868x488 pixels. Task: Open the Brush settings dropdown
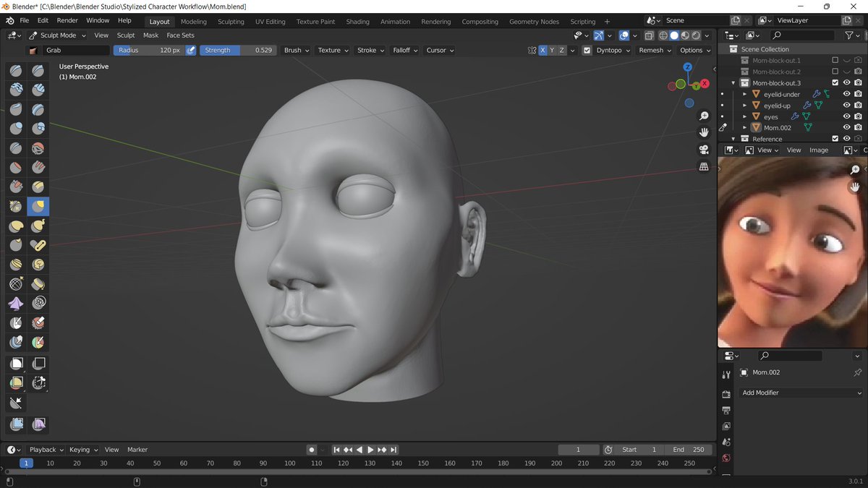pos(296,50)
